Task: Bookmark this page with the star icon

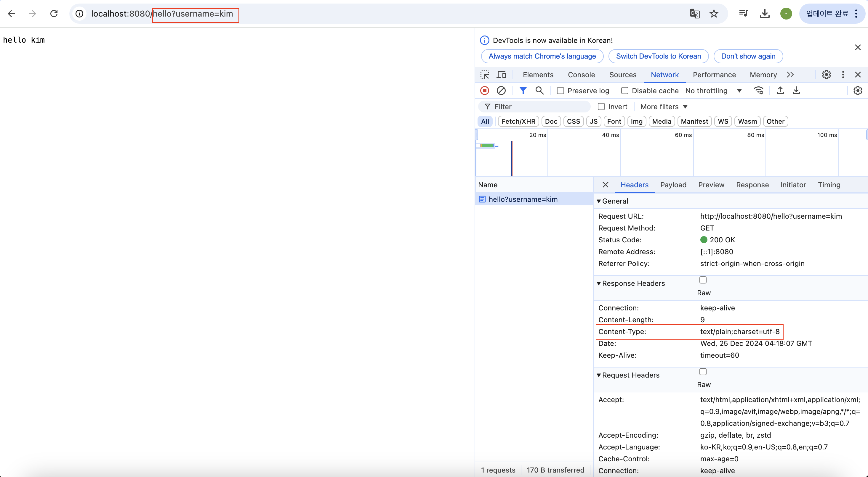Action: click(x=714, y=14)
